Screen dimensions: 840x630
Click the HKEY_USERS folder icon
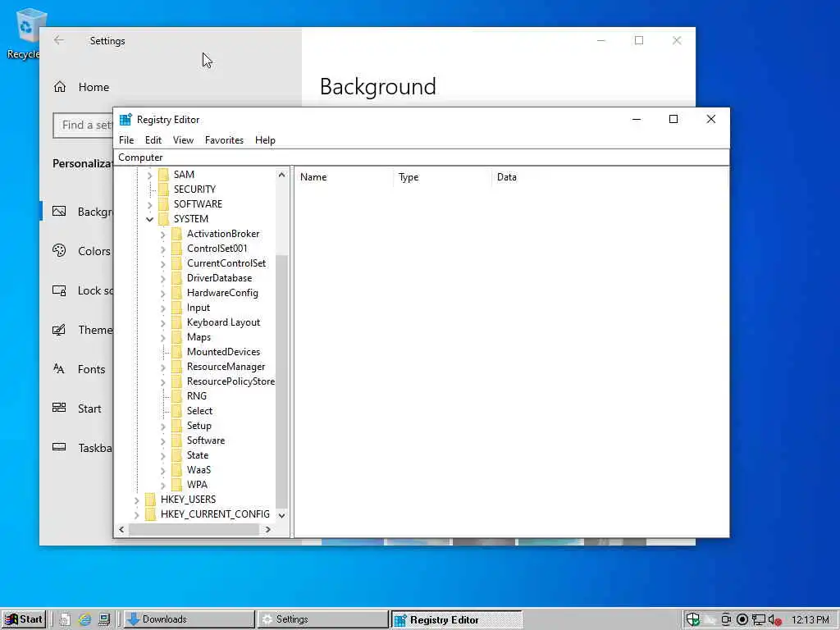click(x=151, y=500)
